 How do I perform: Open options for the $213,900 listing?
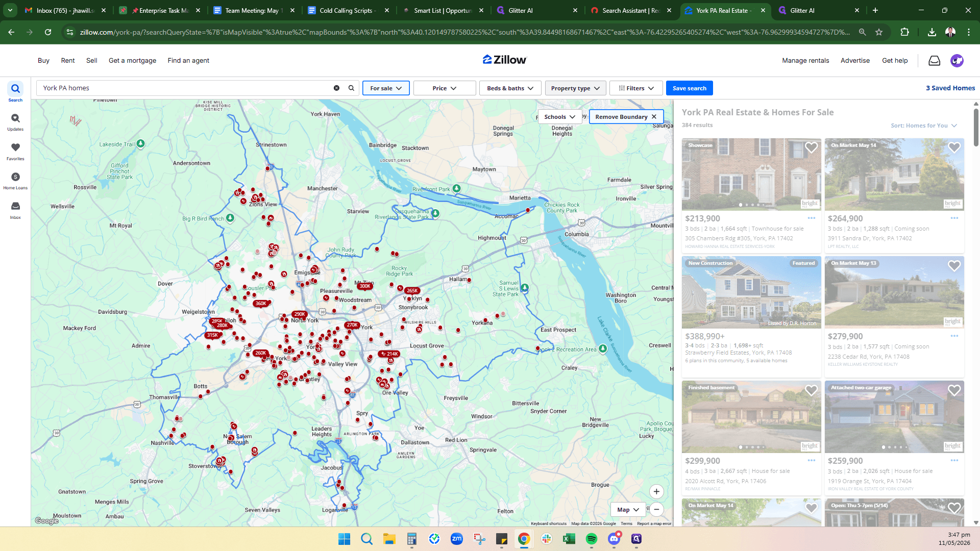812,218
